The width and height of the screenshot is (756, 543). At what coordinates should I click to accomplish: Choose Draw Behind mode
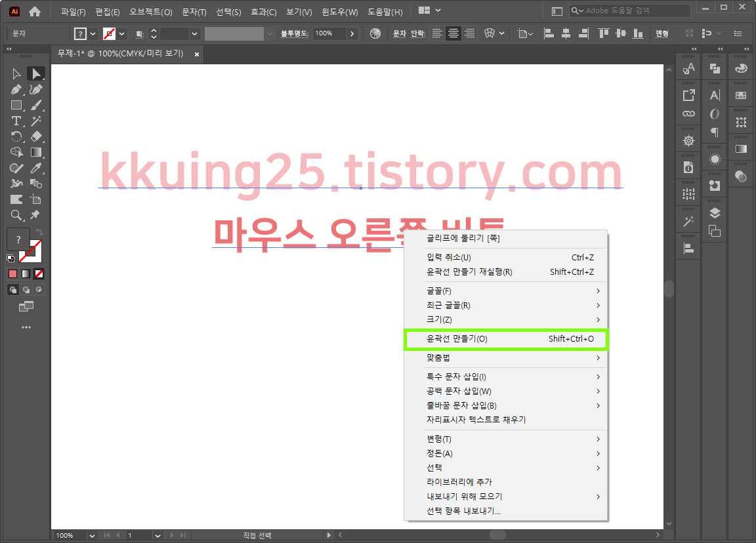[x=26, y=290]
